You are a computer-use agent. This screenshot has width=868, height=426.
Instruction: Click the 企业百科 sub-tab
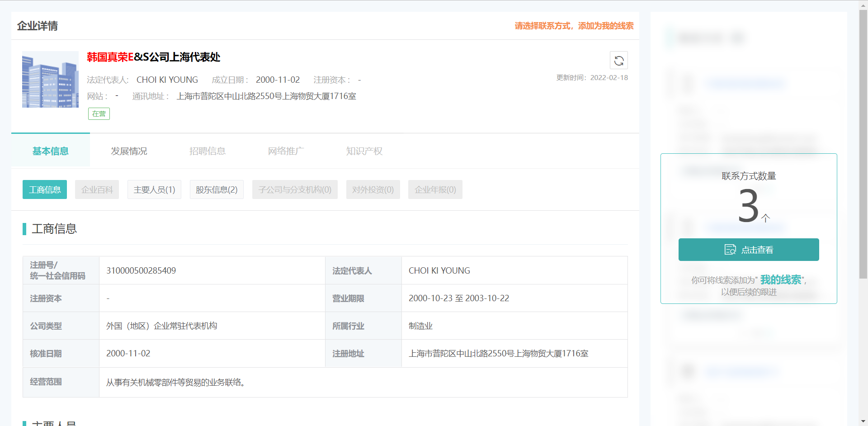tap(97, 189)
